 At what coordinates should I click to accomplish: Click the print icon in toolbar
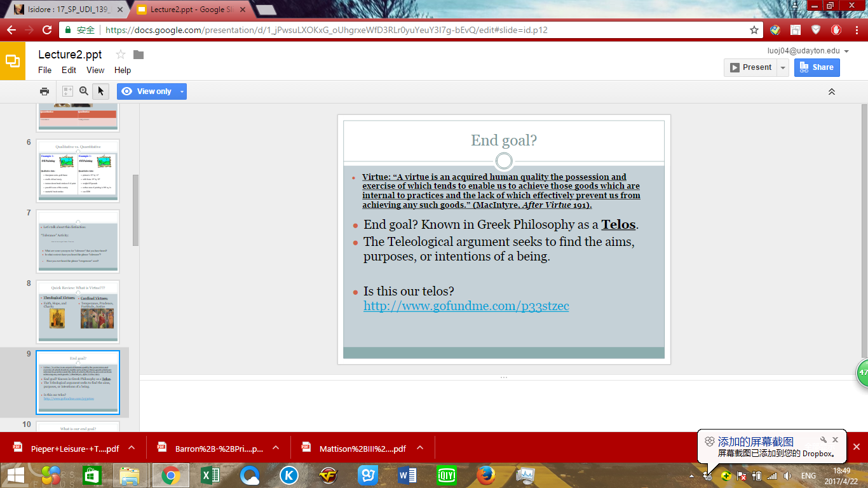(x=44, y=91)
